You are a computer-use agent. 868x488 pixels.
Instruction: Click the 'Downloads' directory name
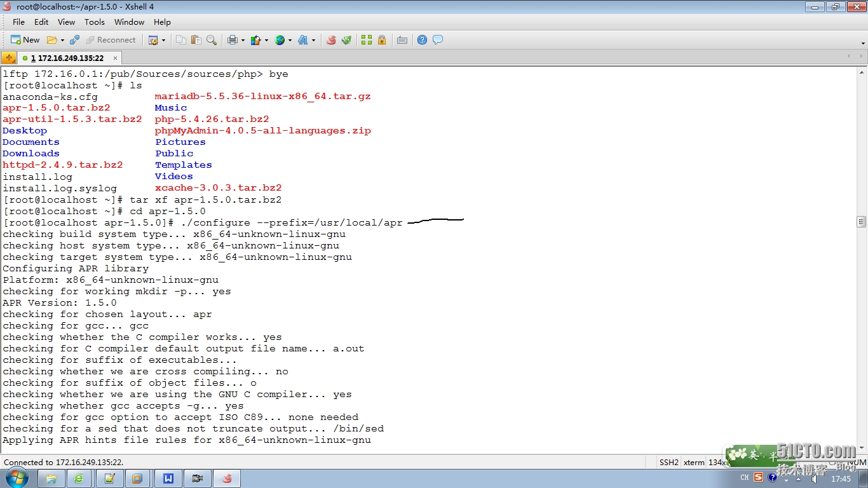click(x=31, y=153)
